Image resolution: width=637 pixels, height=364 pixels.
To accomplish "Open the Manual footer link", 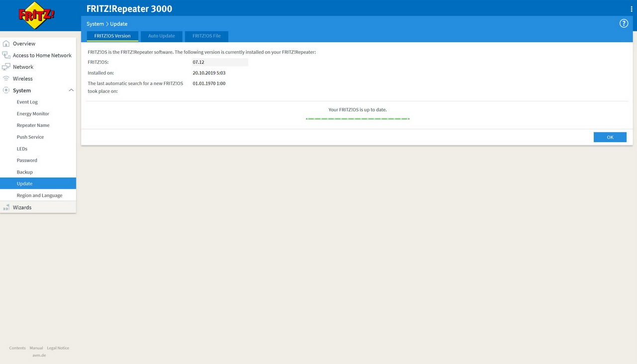I will click(x=36, y=348).
